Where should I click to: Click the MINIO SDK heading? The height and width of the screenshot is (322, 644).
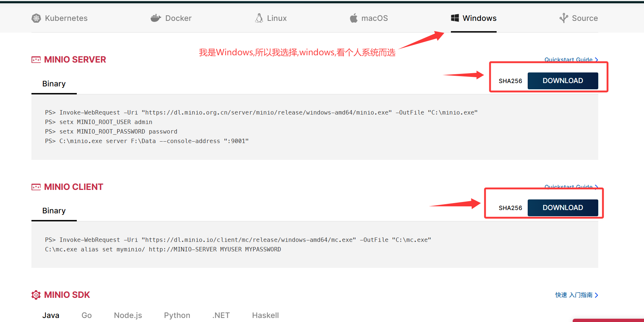[x=67, y=295]
